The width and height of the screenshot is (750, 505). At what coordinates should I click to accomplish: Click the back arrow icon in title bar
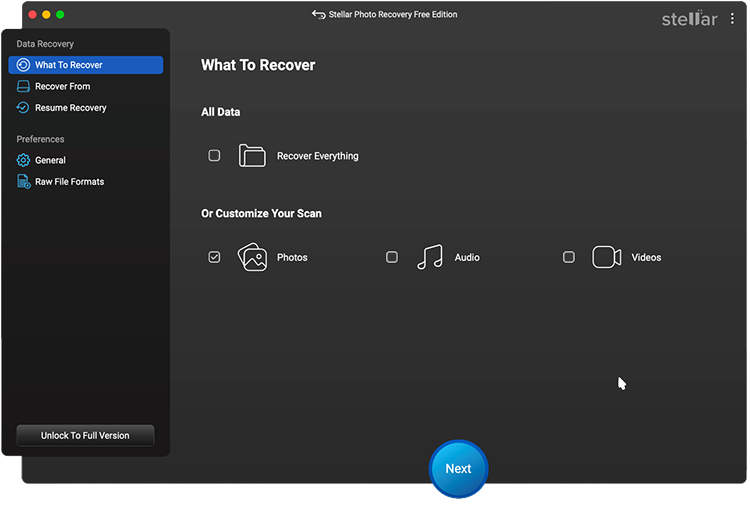319,14
